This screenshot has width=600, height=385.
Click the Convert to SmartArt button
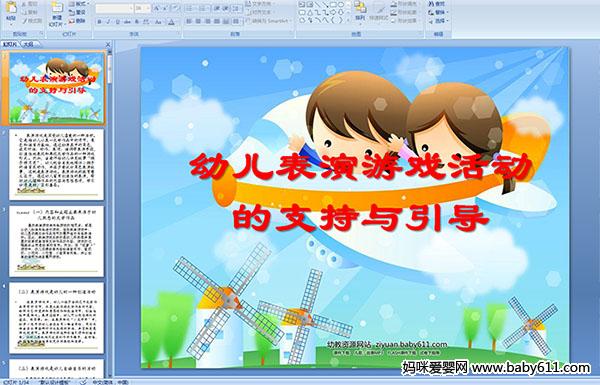[269, 21]
